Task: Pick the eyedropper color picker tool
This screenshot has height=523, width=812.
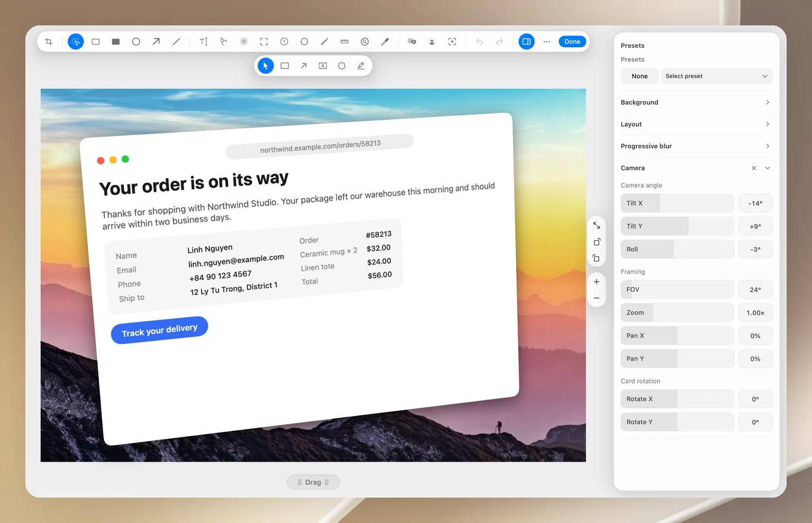Action: (x=385, y=42)
